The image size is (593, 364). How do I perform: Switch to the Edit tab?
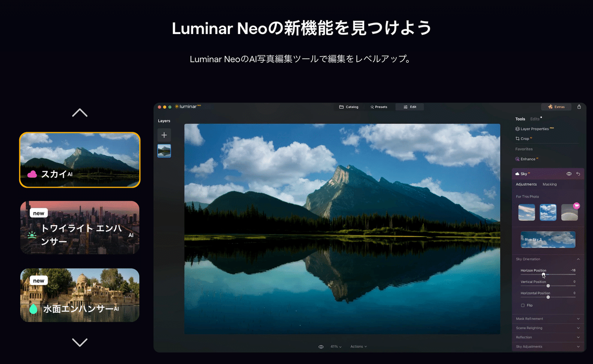pos(410,107)
